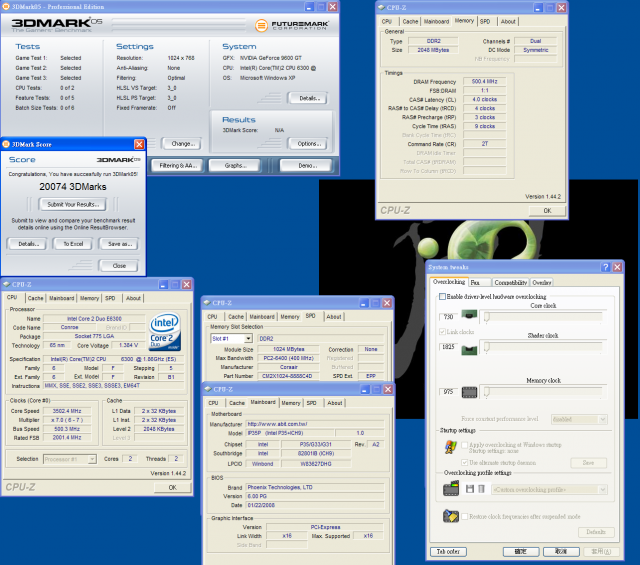Click the restore clock frequencies icon
The height and width of the screenshot is (565, 640).
[x=451, y=516]
